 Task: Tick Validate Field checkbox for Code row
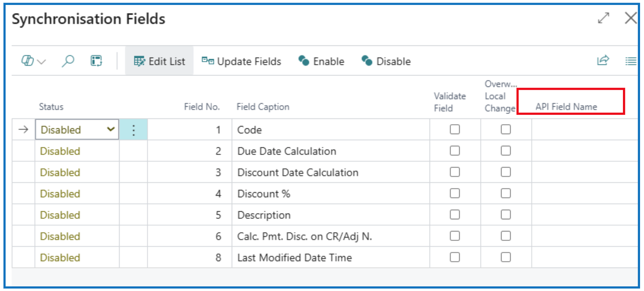455,130
